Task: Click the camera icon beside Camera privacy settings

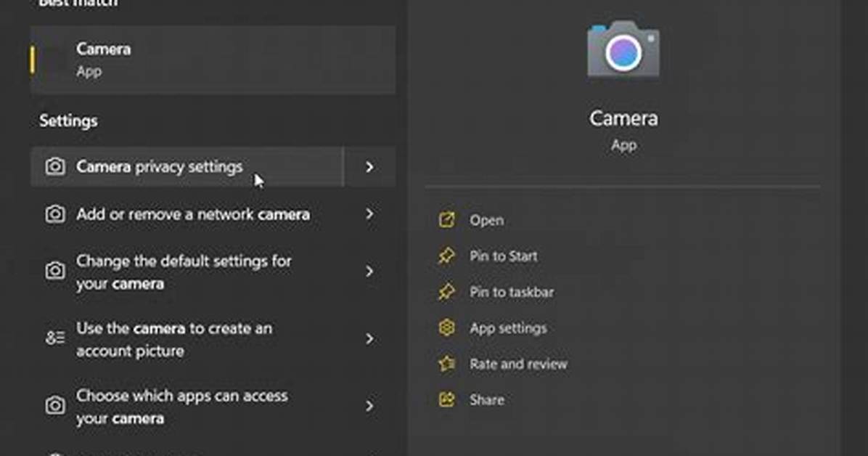Action: coord(55,166)
